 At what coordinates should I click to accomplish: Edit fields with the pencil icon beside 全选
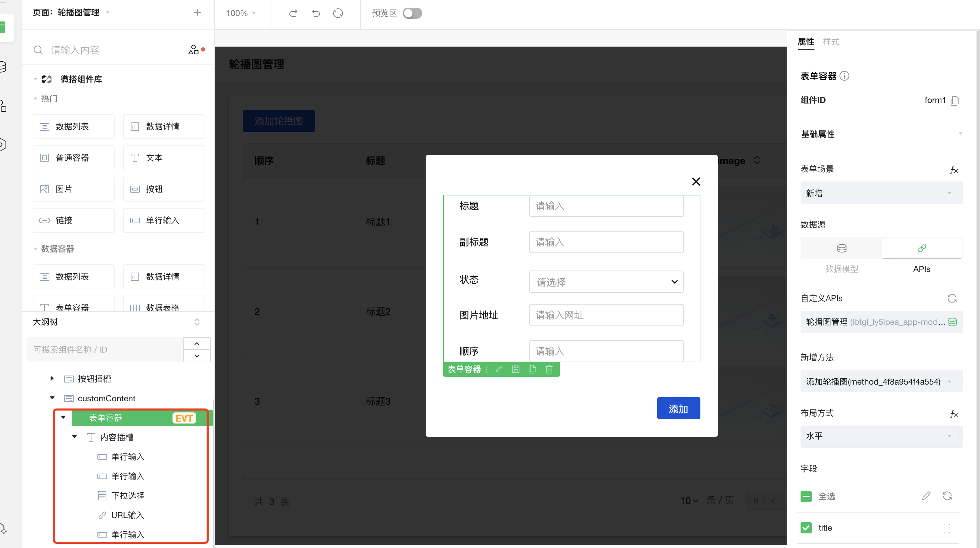coord(926,496)
